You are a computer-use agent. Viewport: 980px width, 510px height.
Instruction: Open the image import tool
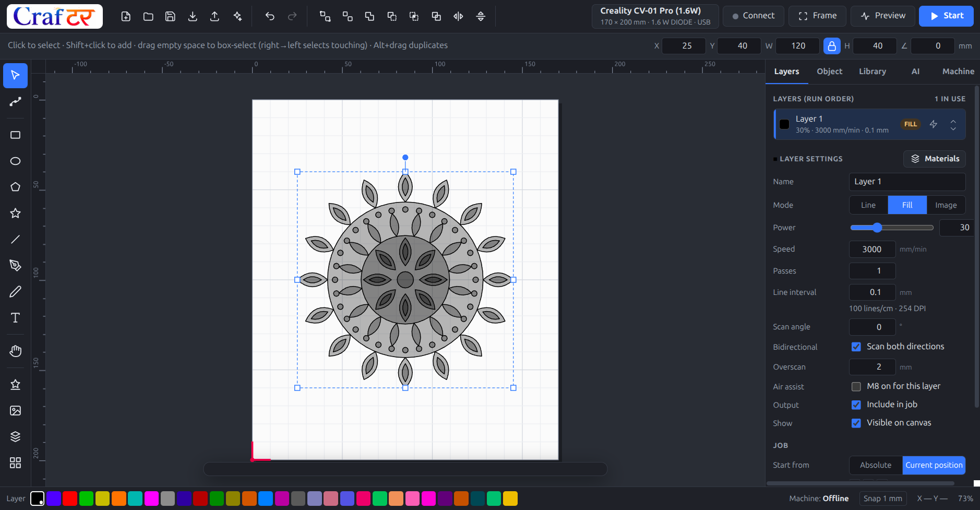16,411
